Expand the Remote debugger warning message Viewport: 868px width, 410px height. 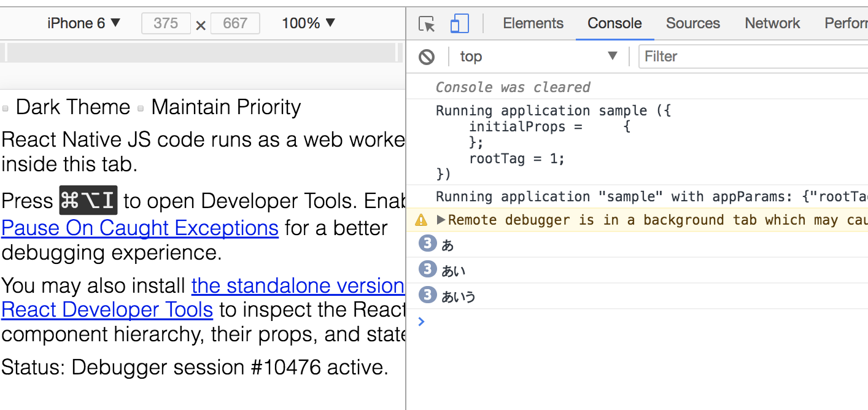(x=441, y=220)
